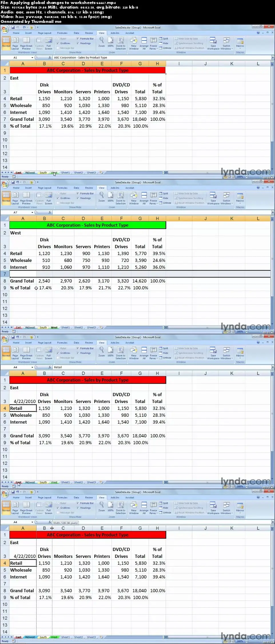The height and width of the screenshot is (644, 275).
Task: Open the Review ribbon tab in the Width tooltip frame
Action: (x=89, y=498)
